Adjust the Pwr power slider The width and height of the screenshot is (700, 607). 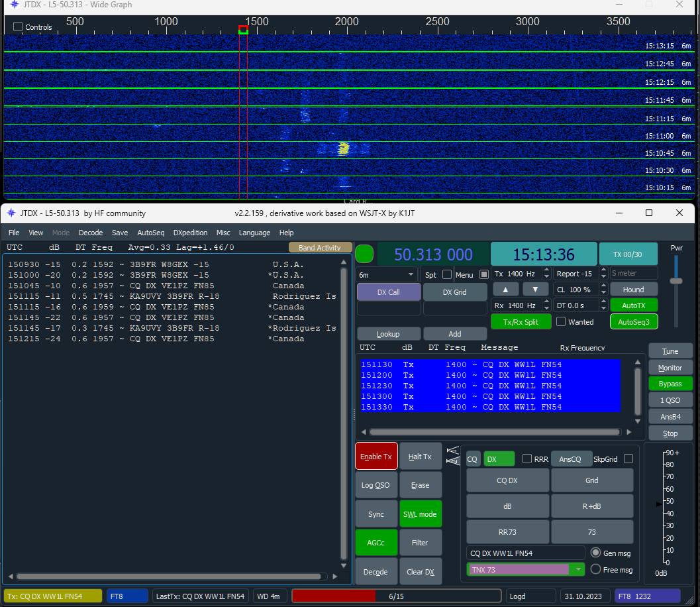pos(676,281)
